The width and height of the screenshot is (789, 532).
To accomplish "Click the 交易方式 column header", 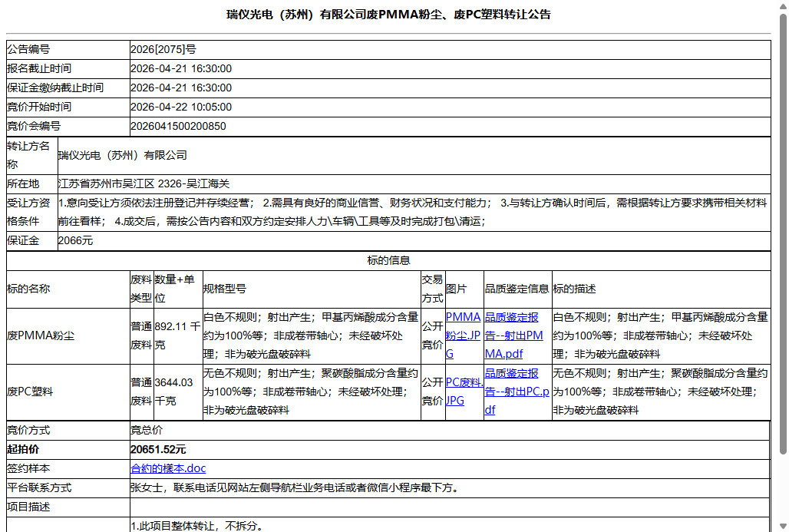I will pyautogui.click(x=432, y=289).
